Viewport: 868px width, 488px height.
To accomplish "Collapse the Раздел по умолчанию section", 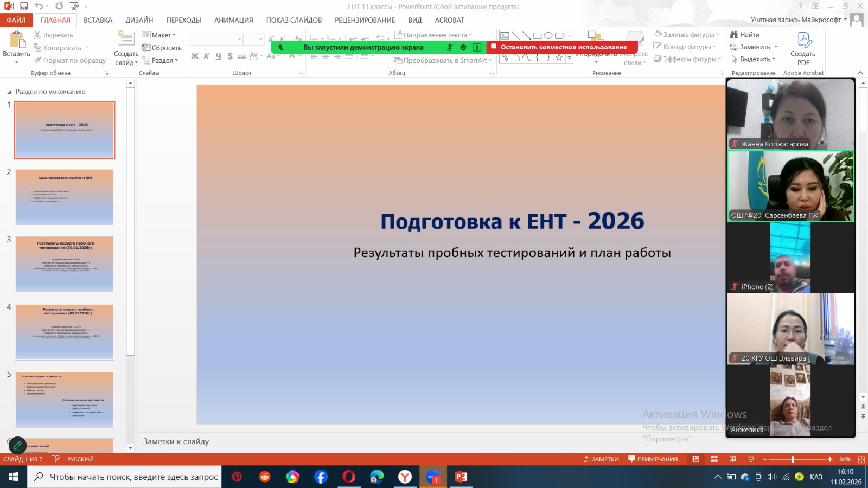I will [x=9, y=92].
